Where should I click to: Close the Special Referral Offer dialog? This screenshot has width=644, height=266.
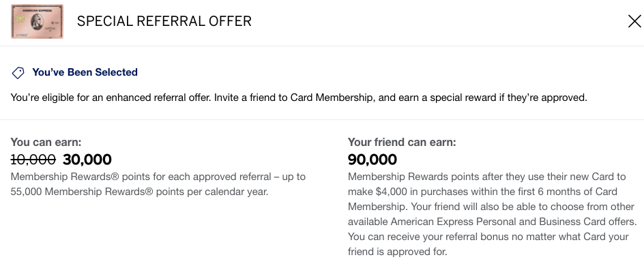pyautogui.click(x=634, y=21)
